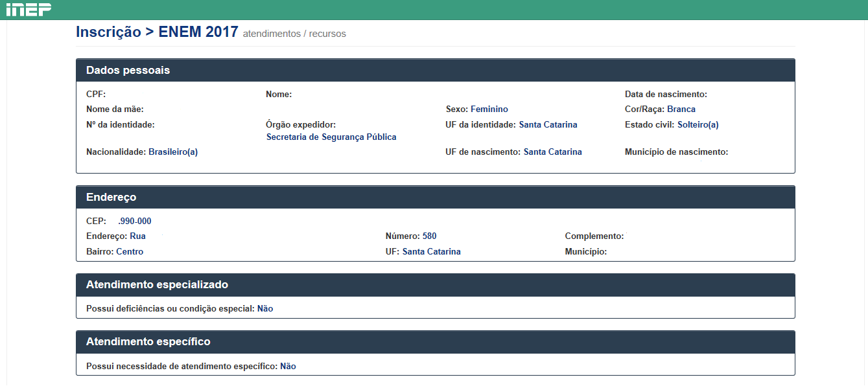This screenshot has height=386, width=868.
Task: Click 'Complemento:' label
Action: pyautogui.click(x=594, y=236)
